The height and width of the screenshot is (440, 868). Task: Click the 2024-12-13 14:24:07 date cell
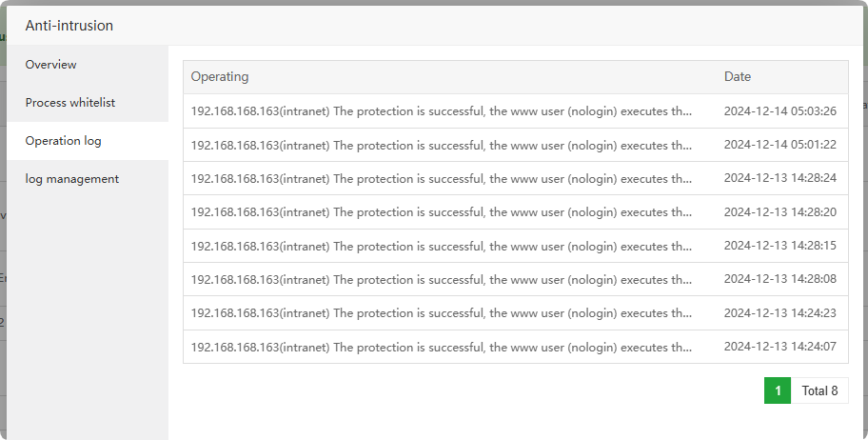[779, 347]
